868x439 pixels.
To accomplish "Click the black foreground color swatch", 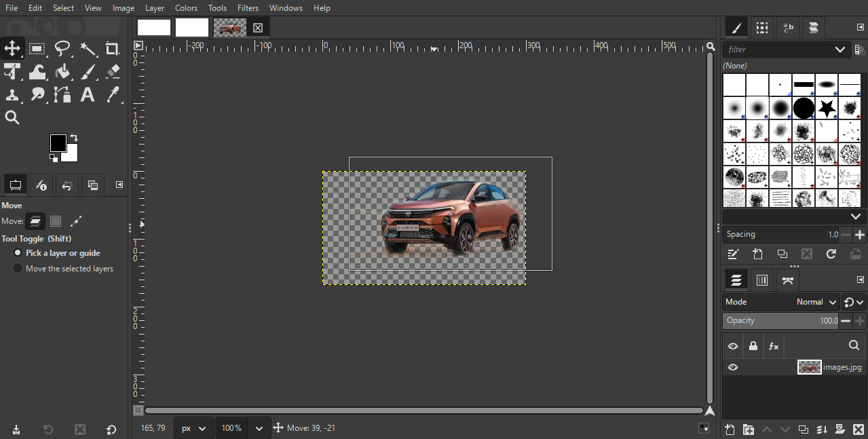I will pos(58,143).
